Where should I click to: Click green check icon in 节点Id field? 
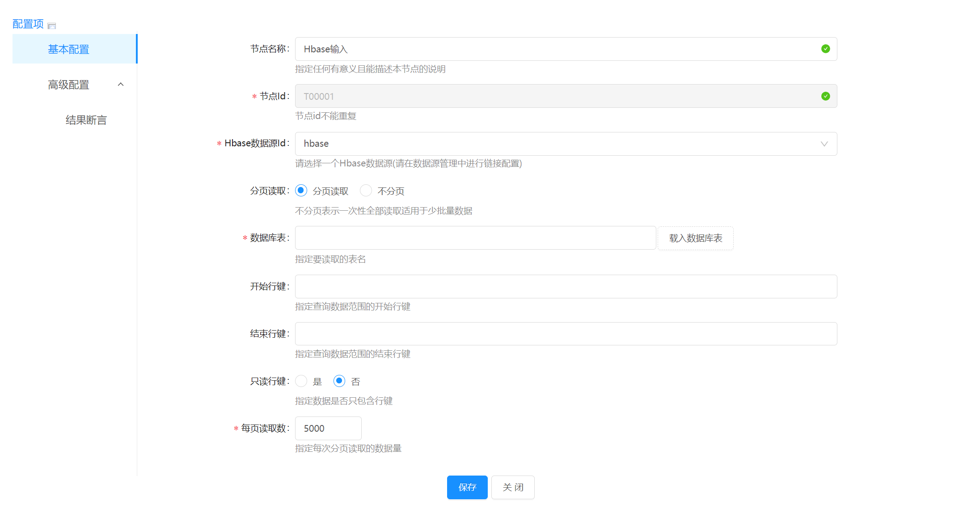point(825,96)
